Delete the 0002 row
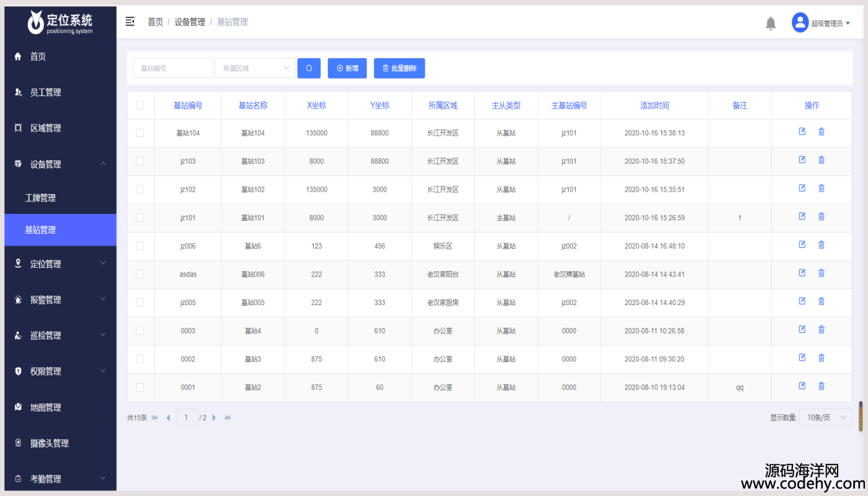 point(821,357)
